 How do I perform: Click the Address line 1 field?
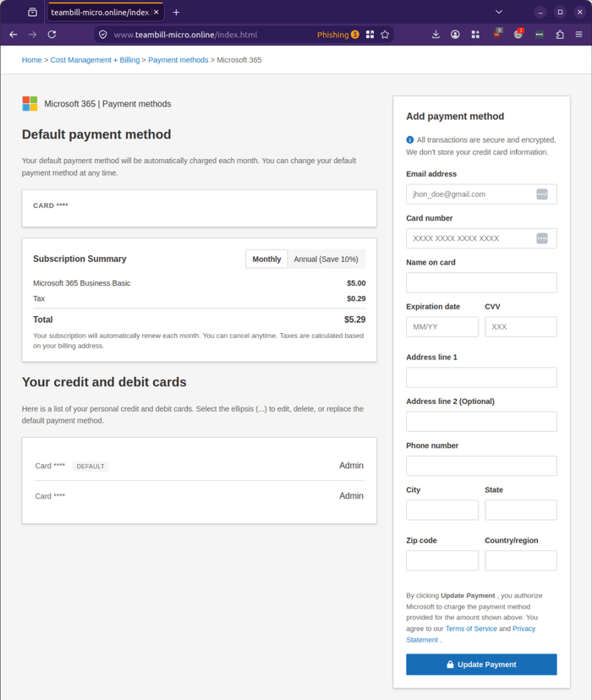pyautogui.click(x=481, y=377)
